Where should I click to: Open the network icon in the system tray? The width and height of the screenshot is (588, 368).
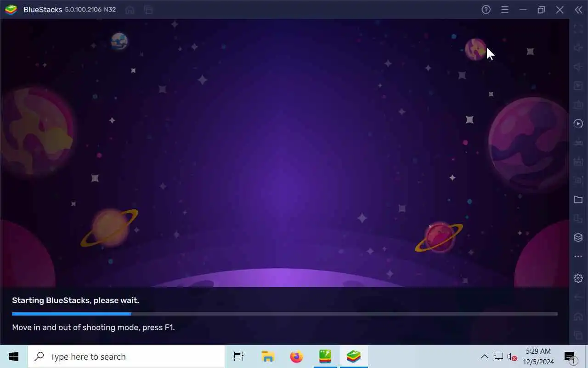coord(498,356)
